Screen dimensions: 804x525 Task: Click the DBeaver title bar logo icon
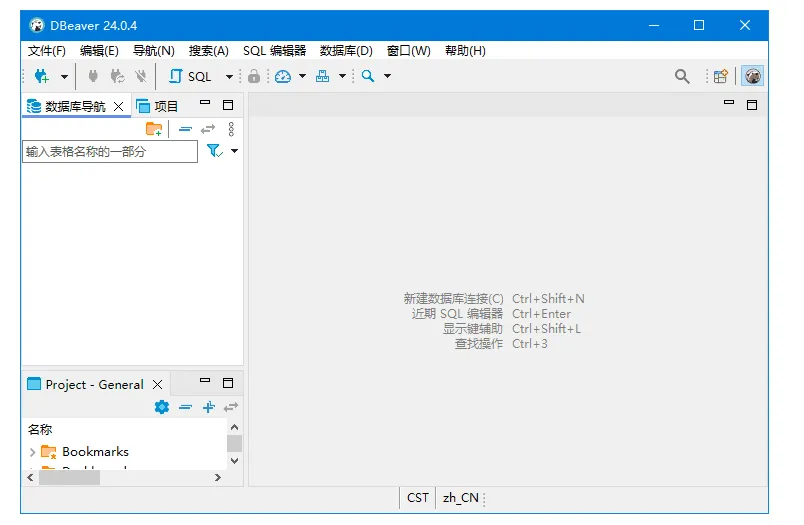pyautogui.click(x=36, y=25)
